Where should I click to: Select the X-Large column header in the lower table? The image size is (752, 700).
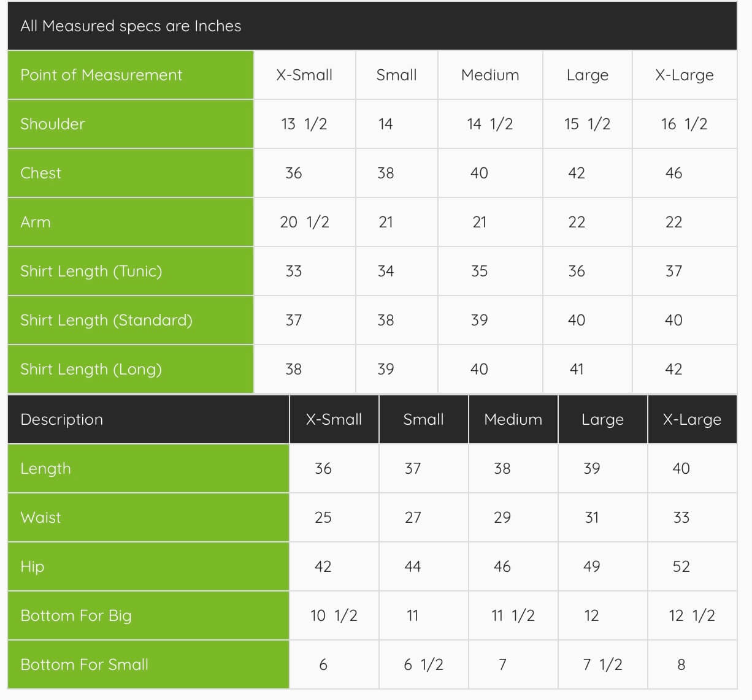[692, 419]
